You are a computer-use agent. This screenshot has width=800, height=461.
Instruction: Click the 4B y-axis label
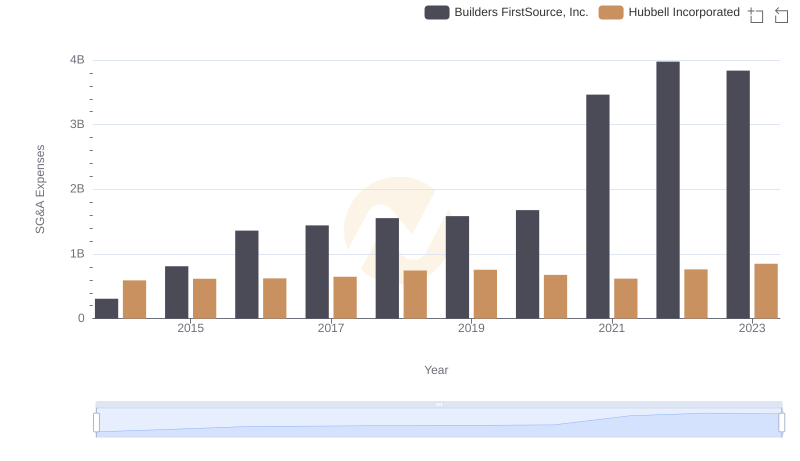tap(77, 60)
